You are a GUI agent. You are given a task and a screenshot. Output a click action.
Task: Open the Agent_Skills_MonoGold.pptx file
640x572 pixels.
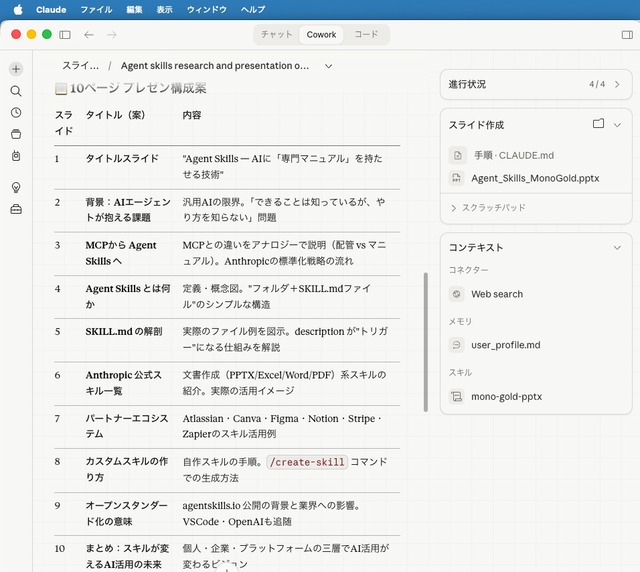pyautogui.click(x=535, y=178)
